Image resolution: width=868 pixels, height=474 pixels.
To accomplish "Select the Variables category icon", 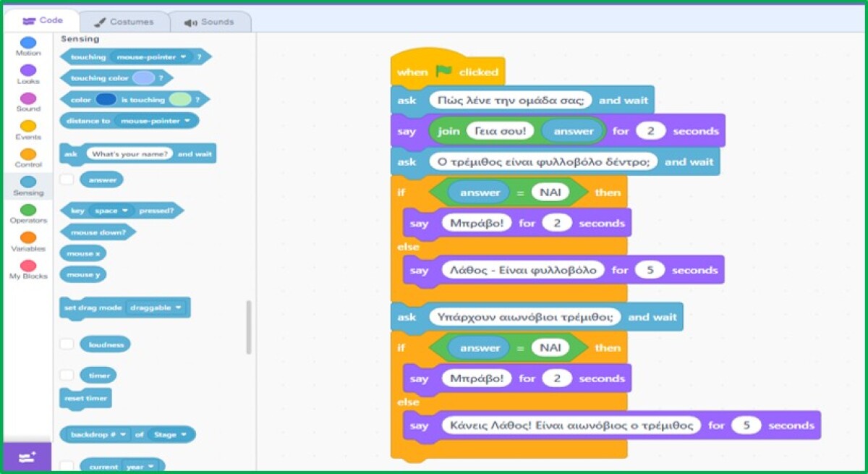I will [28, 237].
